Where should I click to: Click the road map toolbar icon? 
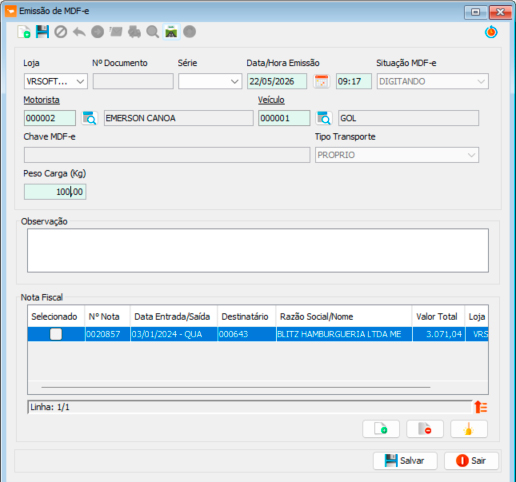171,32
